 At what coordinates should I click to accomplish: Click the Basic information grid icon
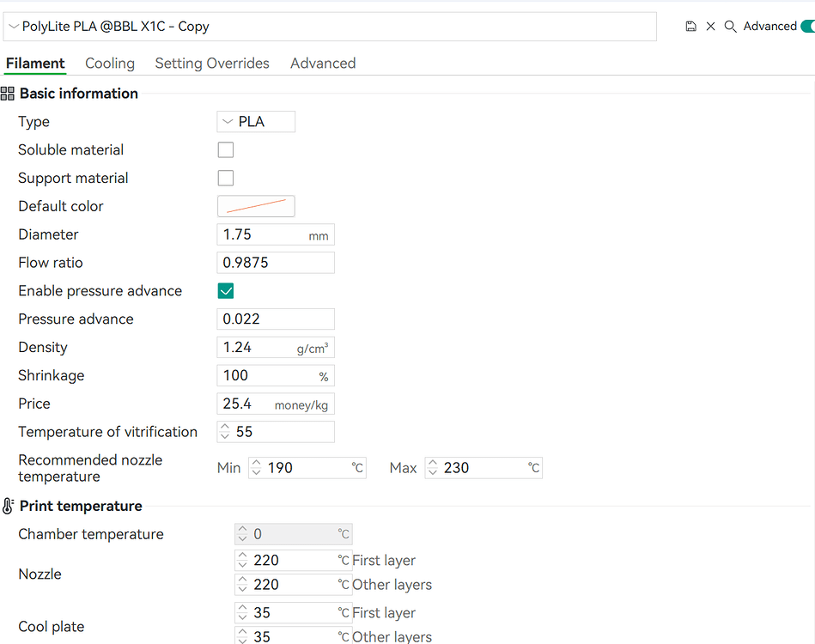[x=7, y=94]
